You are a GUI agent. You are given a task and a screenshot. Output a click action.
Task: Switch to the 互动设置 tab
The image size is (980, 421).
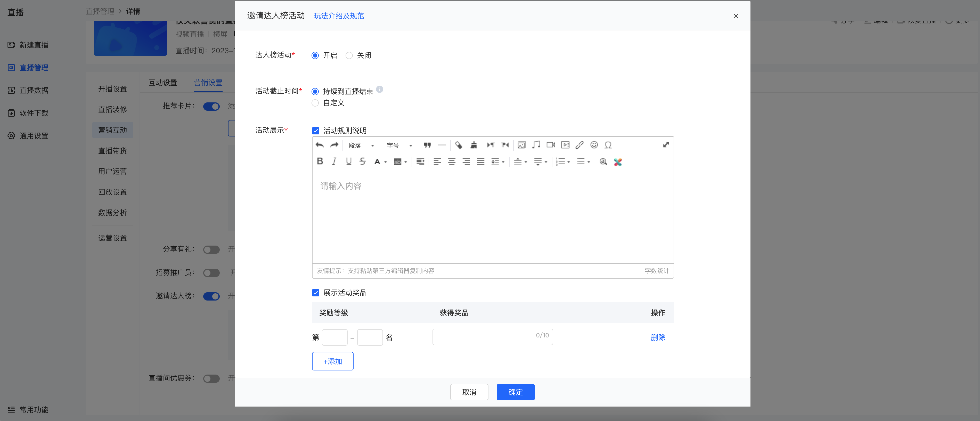(x=162, y=83)
